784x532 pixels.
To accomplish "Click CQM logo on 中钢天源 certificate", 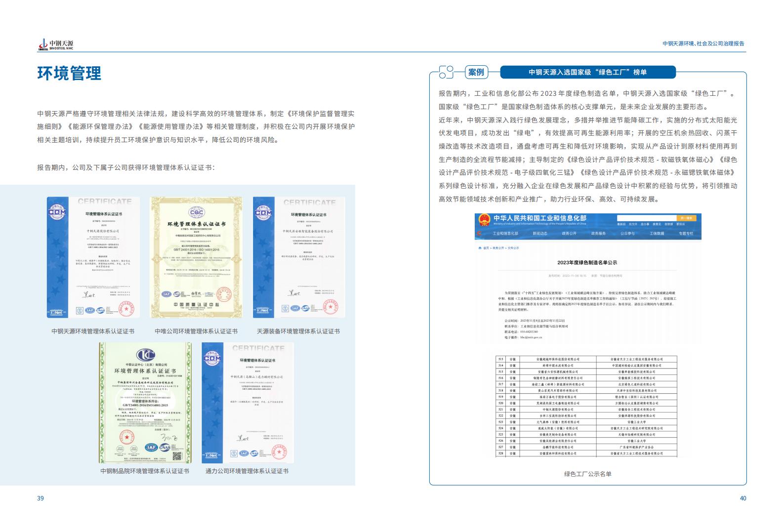I will pos(56,212).
